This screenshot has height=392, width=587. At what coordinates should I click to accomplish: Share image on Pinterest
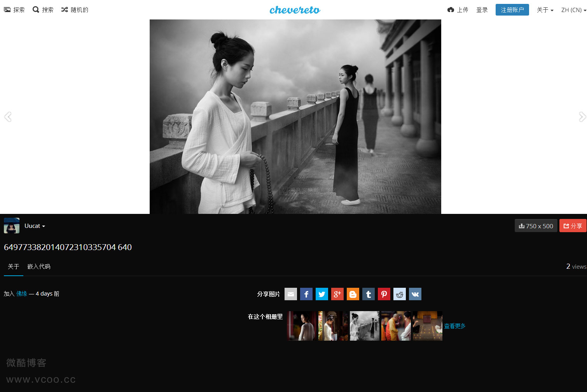click(384, 294)
